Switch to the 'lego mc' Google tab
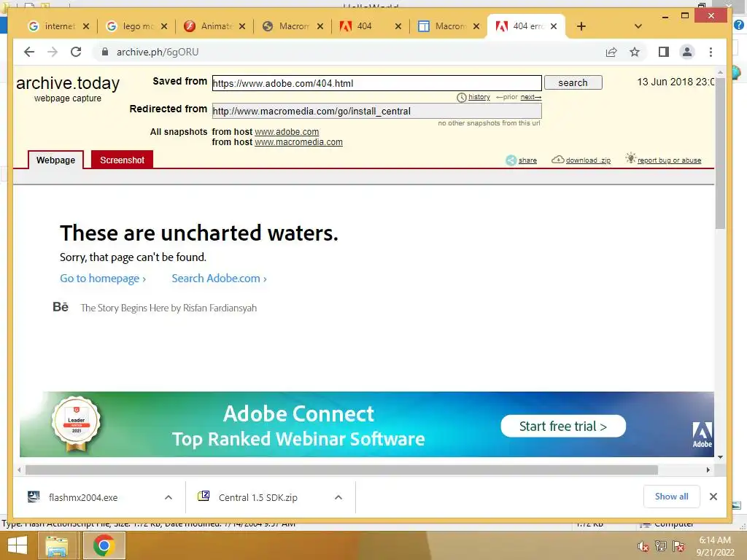The height and width of the screenshot is (560, 747). tap(130, 26)
